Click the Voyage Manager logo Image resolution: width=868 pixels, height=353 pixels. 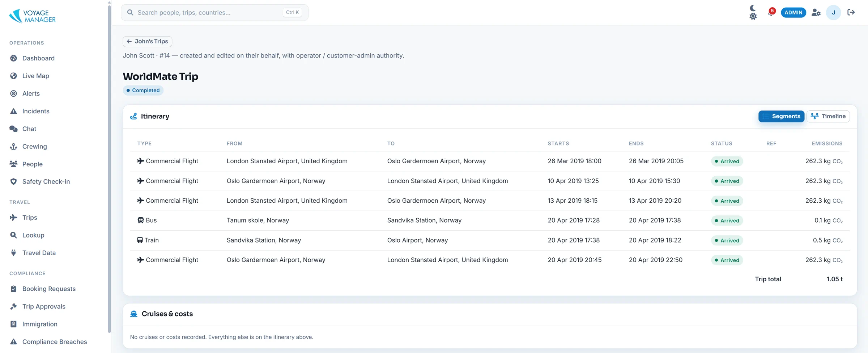(x=33, y=16)
